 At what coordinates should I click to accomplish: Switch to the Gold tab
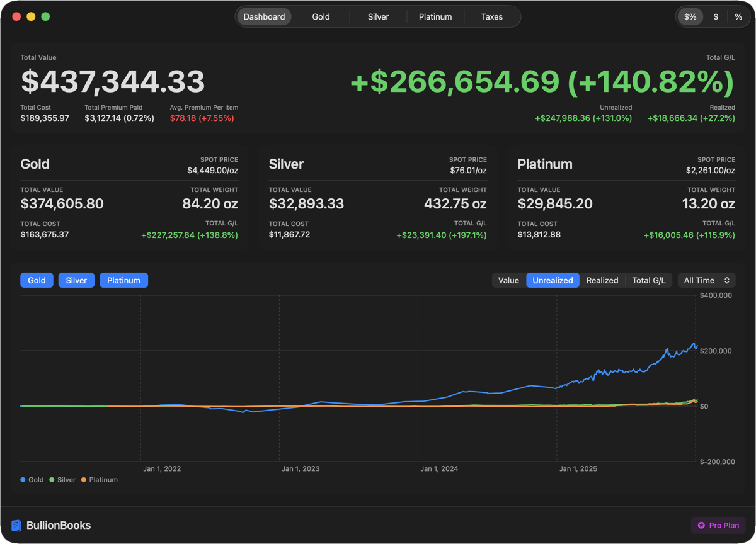[321, 17]
